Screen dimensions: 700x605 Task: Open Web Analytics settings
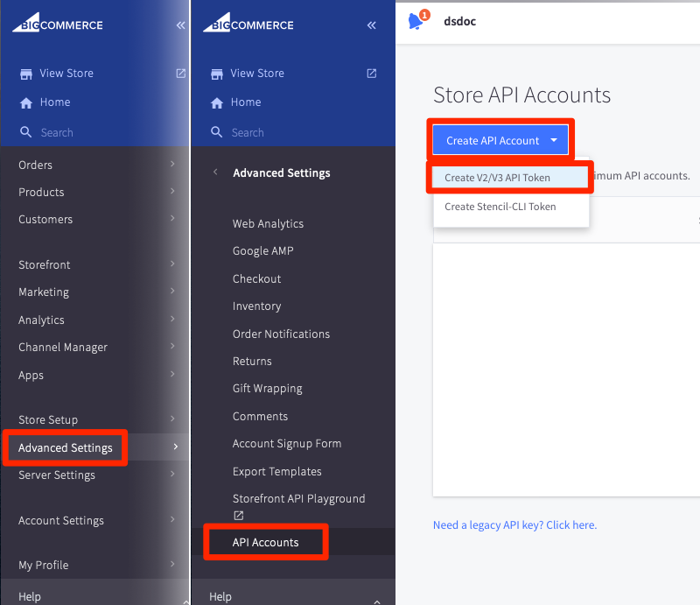268,224
